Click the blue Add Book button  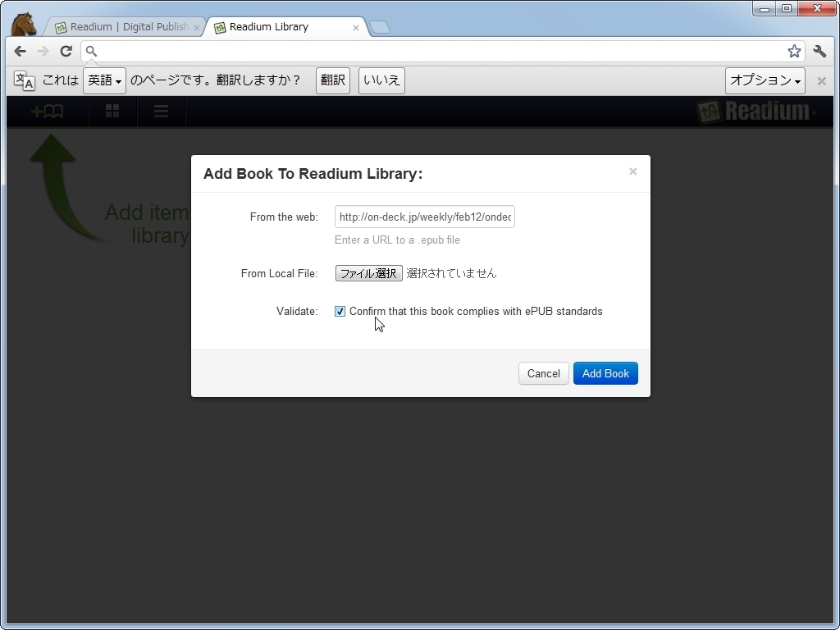click(x=605, y=373)
